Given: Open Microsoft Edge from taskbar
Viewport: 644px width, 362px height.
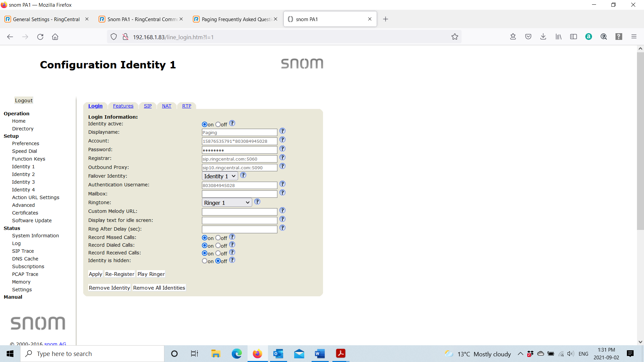Looking at the screenshot, I should 236,354.
